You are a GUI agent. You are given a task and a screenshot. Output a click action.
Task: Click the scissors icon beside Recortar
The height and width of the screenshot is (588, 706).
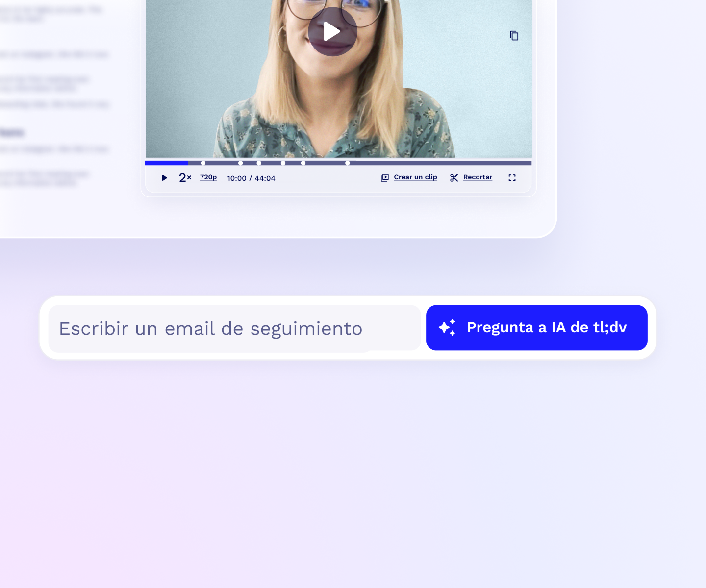point(454,178)
